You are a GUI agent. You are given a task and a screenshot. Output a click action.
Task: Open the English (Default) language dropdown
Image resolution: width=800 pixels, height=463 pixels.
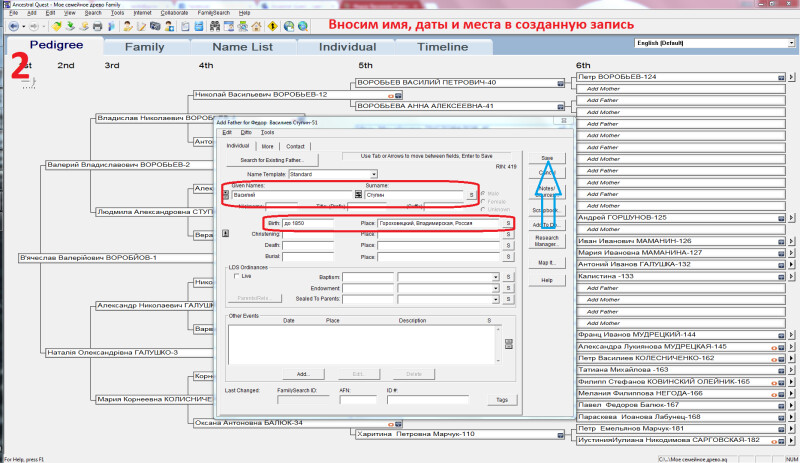pos(791,43)
